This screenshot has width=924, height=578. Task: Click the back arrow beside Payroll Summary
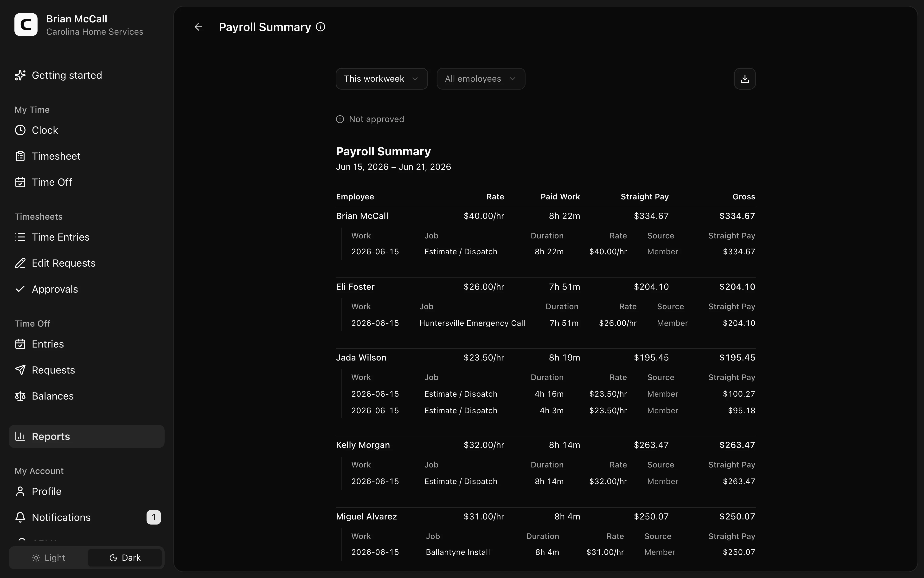pos(198,27)
